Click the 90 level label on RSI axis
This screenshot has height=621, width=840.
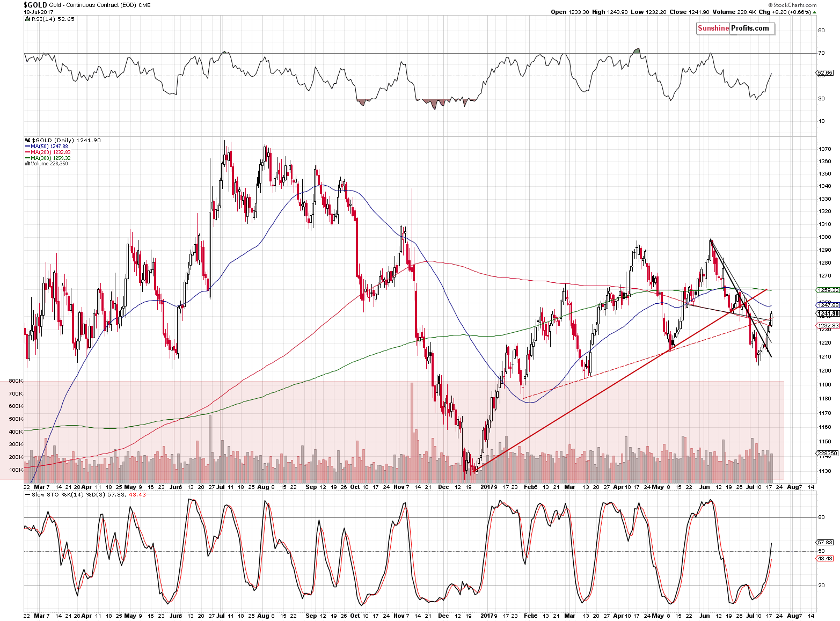(821, 31)
